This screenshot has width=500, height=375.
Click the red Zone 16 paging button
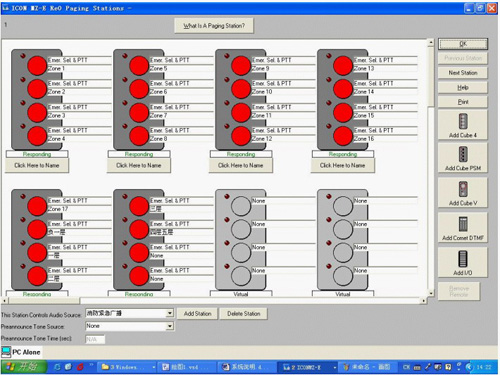coord(343,136)
